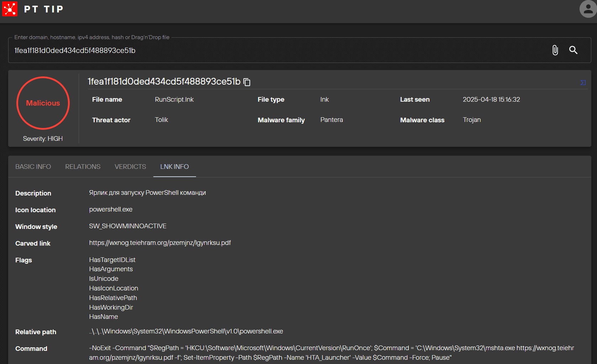
Task: Click flag HasName
Action: click(x=104, y=317)
